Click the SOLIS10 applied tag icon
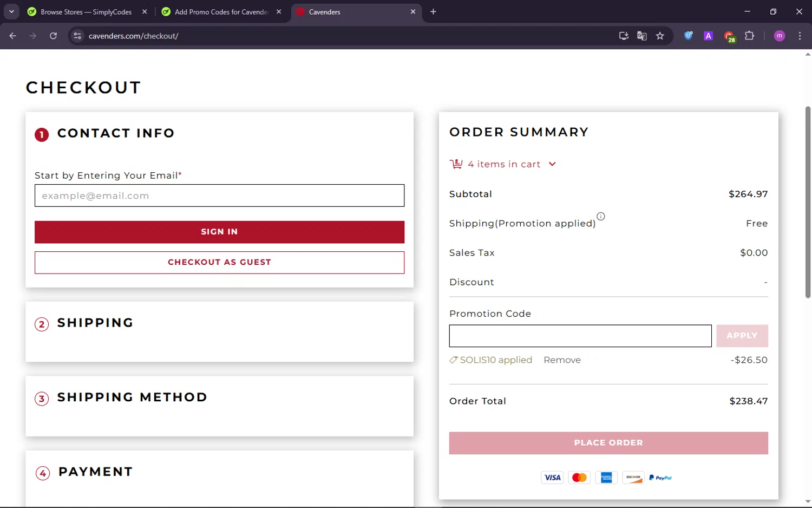The width and height of the screenshot is (812, 508). [454, 360]
